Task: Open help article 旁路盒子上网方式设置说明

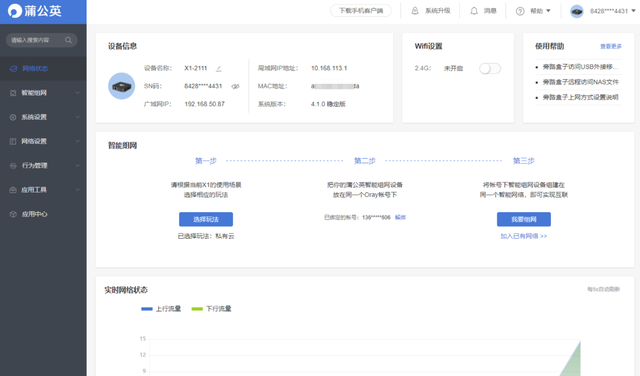Action: (x=580, y=97)
